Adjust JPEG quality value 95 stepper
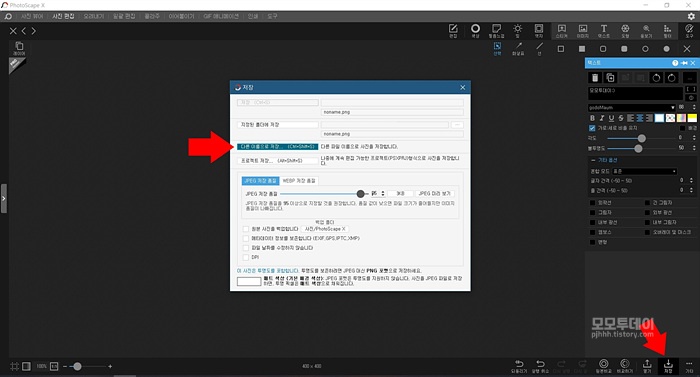This screenshot has height=377, width=700. pyautogui.click(x=383, y=193)
